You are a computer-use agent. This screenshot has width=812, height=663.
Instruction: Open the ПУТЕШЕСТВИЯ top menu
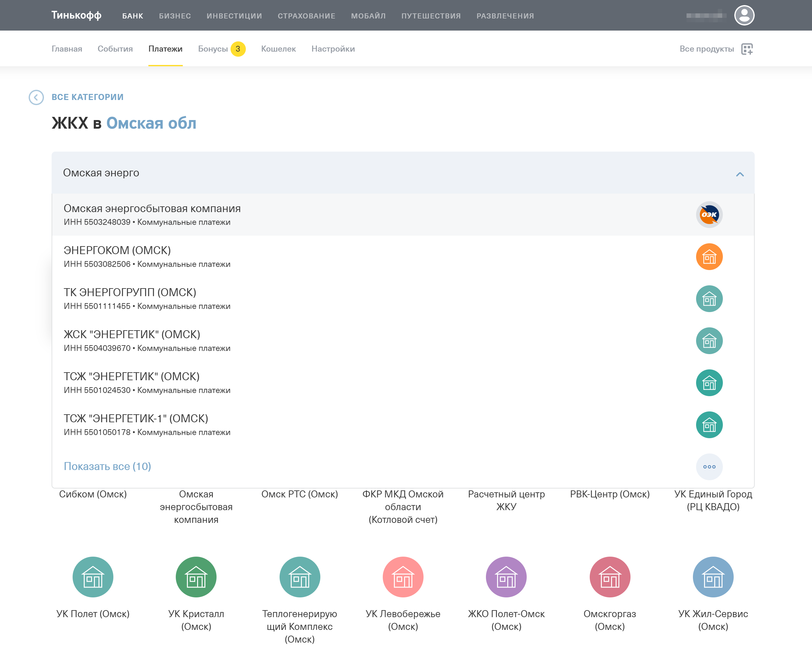431,16
